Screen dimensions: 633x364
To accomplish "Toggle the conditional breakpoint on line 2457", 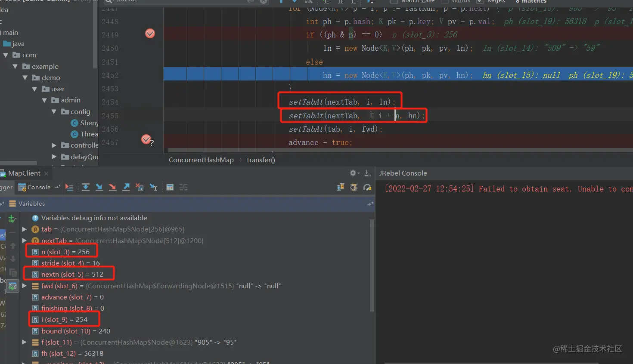I will pyautogui.click(x=146, y=139).
